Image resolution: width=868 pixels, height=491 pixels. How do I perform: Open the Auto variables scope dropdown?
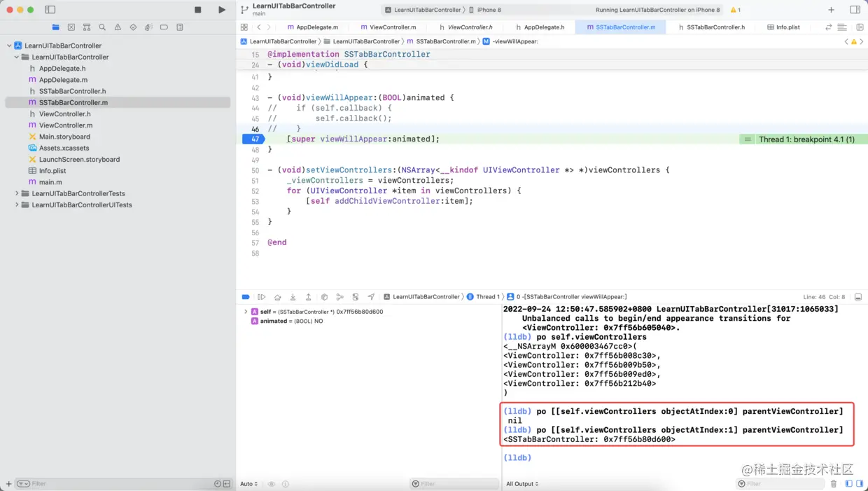[x=249, y=484]
